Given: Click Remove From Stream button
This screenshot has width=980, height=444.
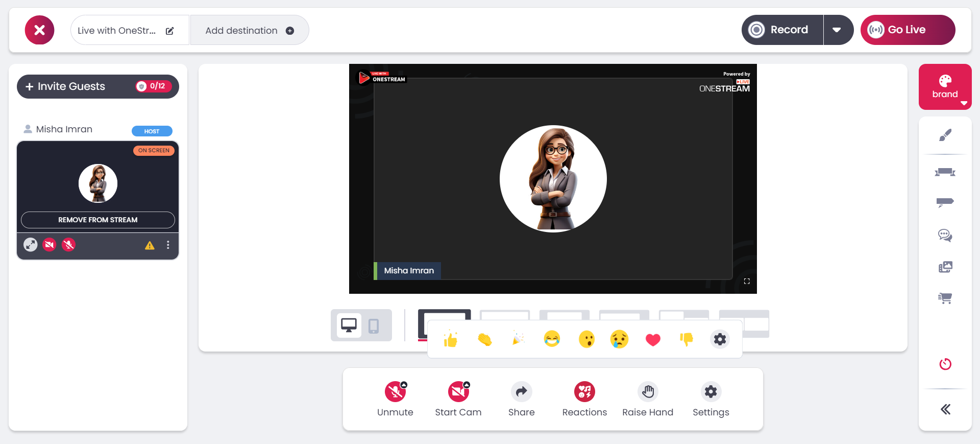Looking at the screenshot, I should pyautogui.click(x=98, y=220).
